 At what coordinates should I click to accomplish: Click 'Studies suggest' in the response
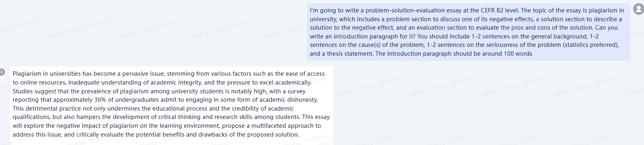[x=34, y=91]
